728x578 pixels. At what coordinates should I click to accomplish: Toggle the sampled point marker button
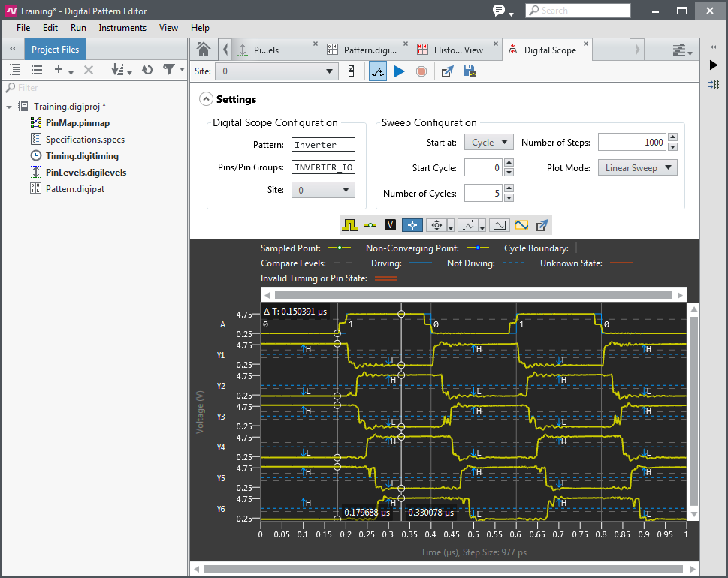(x=370, y=225)
